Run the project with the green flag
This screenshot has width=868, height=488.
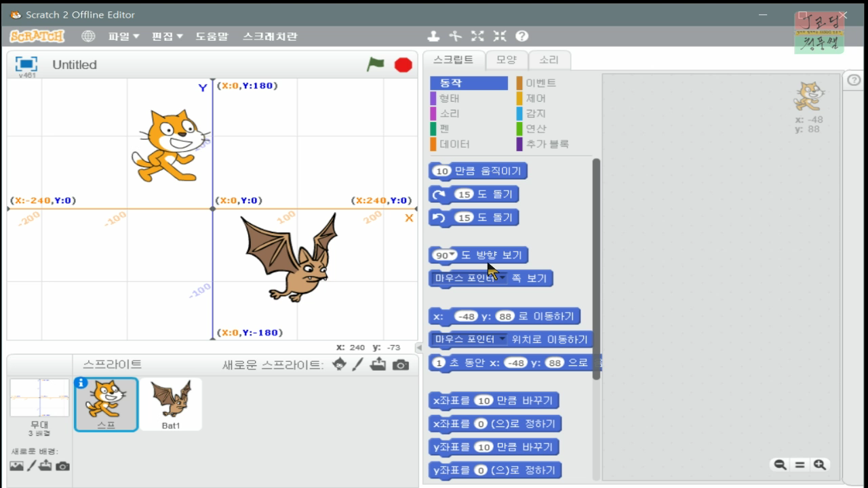point(374,64)
